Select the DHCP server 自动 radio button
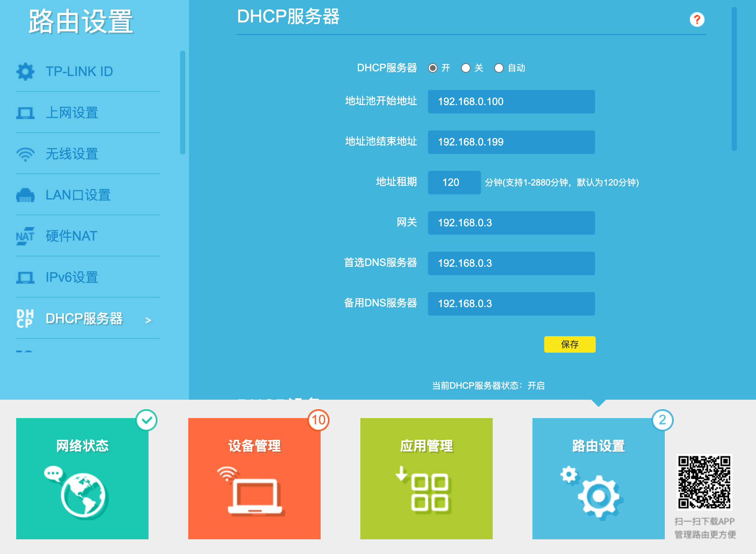The height and width of the screenshot is (554, 756). (x=499, y=68)
